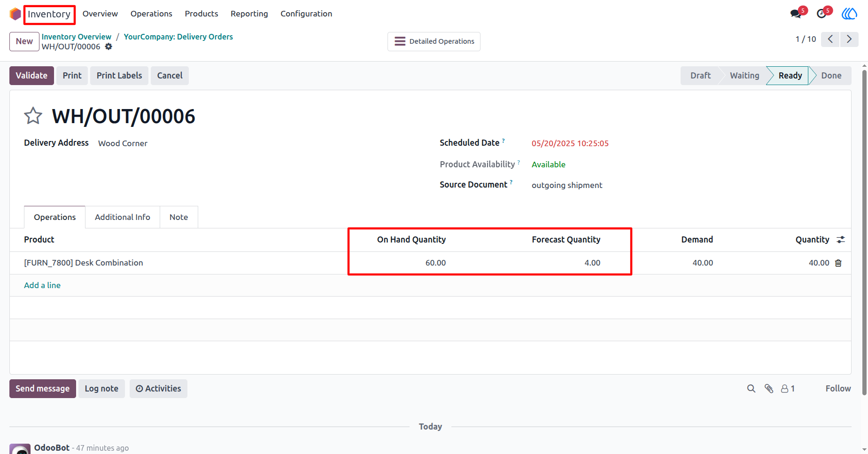Mark WH/OUT/00006 as favorite star

(33, 116)
